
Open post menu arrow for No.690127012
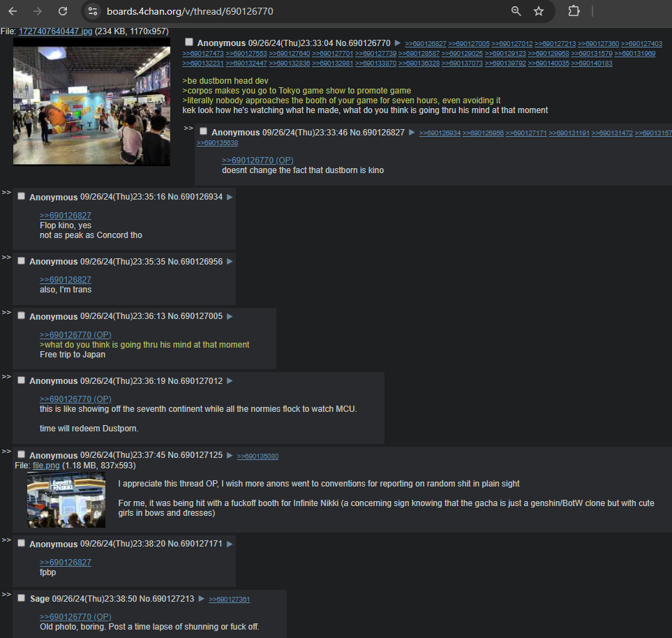(230, 380)
